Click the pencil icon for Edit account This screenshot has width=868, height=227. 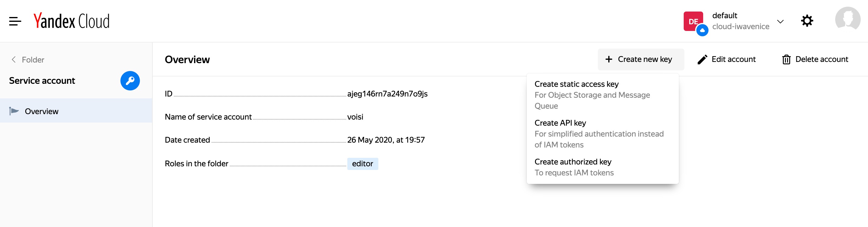[x=702, y=59]
